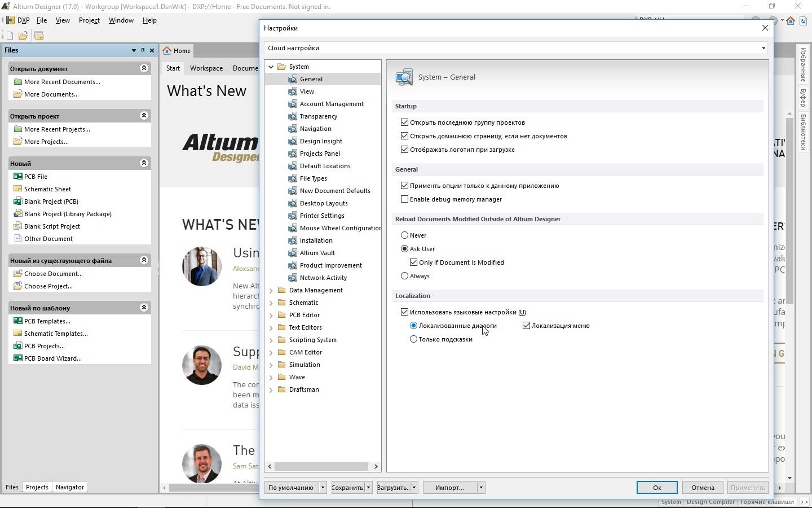The image size is (812, 508).
Task: Select the General settings page icon
Action: tap(293, 79)
